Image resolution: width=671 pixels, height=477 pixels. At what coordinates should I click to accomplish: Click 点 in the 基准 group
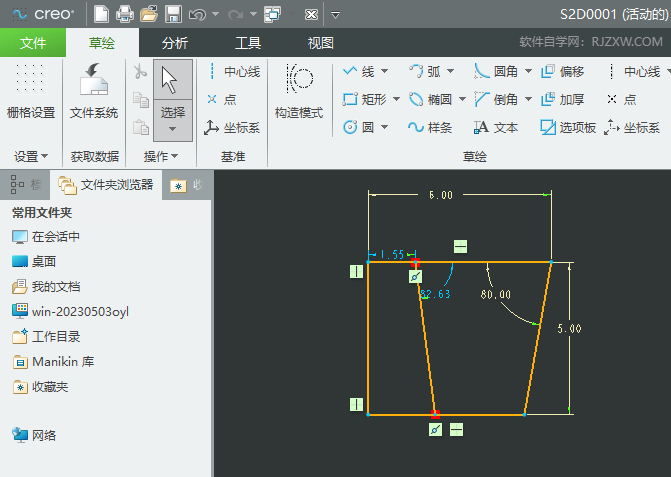pos(221,99)
